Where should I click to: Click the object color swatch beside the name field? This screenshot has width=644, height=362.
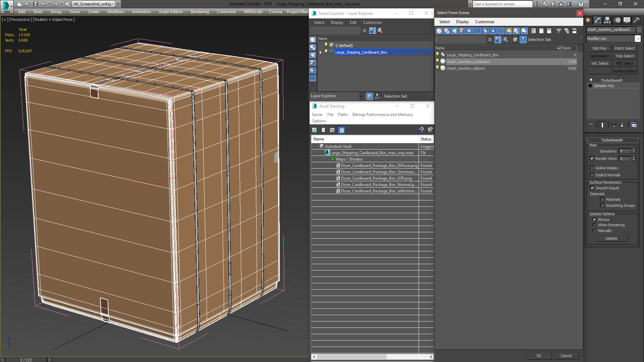[x=639, y=29]
